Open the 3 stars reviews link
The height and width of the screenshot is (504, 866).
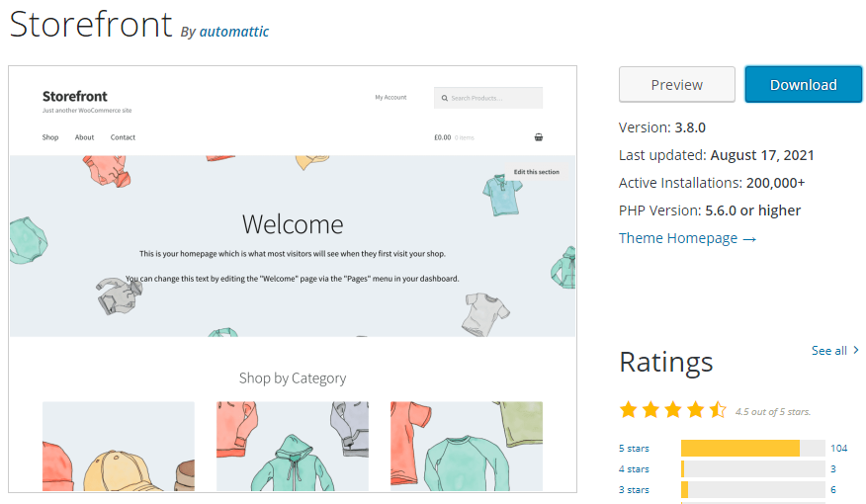[634, 489]
